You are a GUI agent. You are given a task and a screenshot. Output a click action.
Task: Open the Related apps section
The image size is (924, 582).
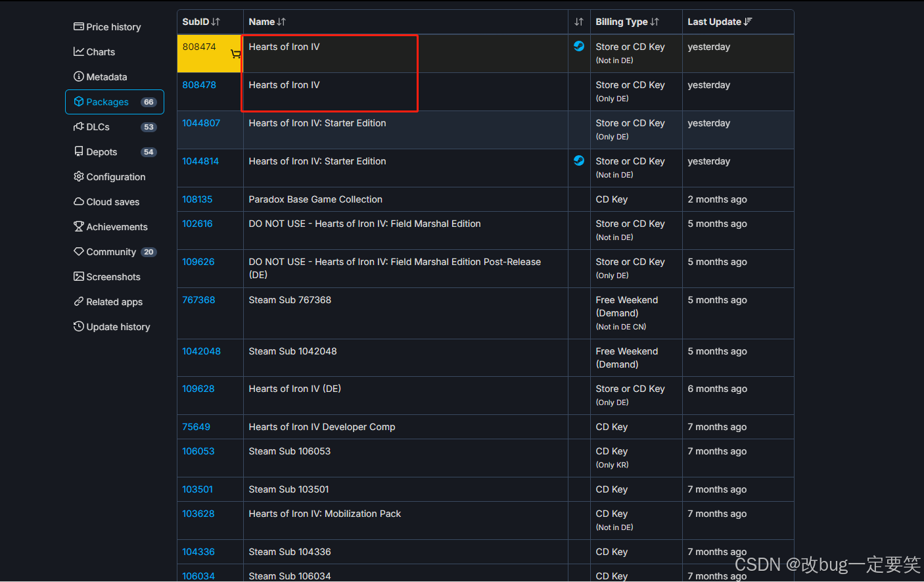[x=108, y=302]
